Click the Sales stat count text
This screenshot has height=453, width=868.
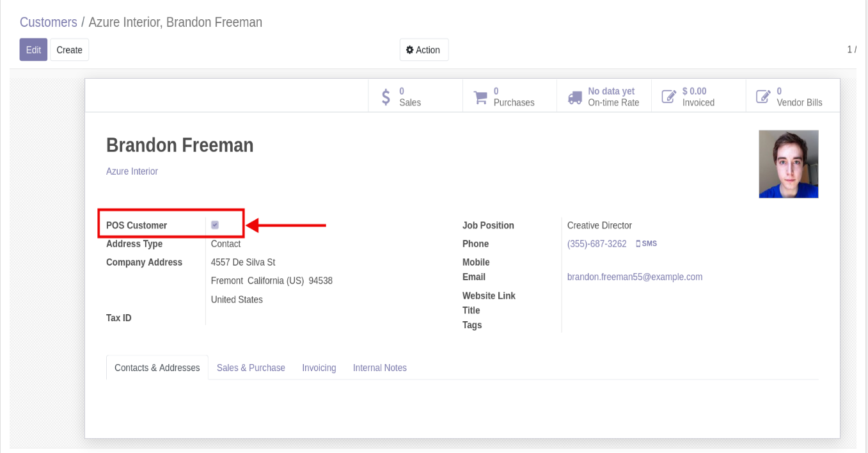click(402, 91)
